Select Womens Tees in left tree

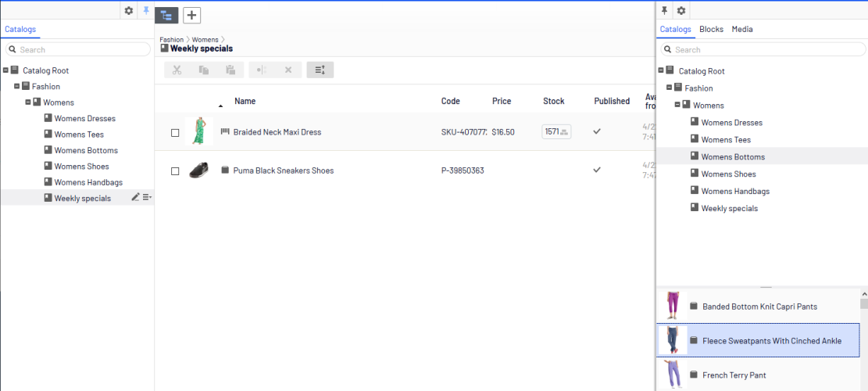(79, 134)
